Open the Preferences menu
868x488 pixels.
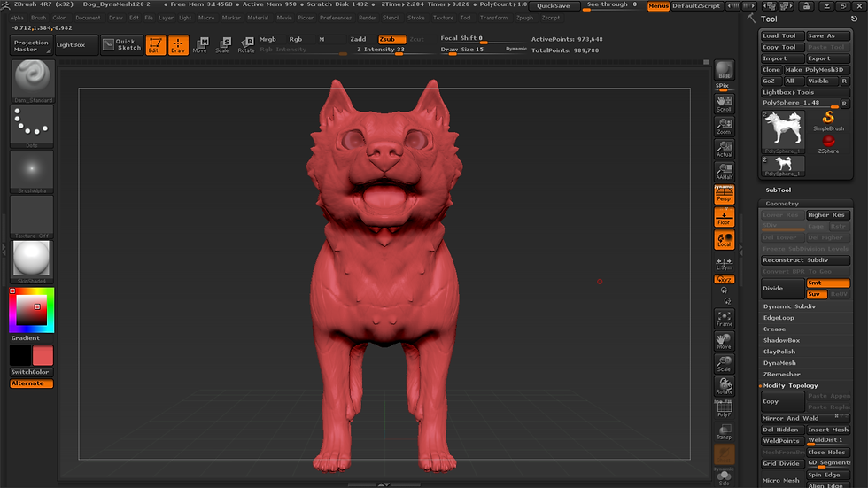[x=336, y=18]
